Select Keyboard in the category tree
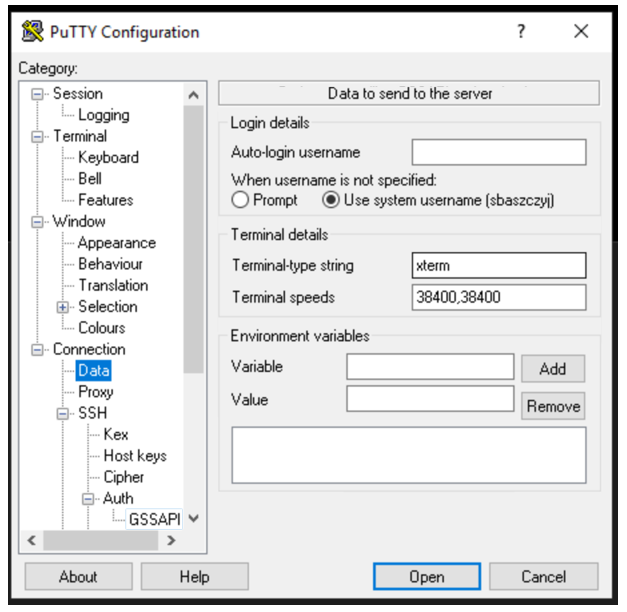Image resolution: width=627 pixels, height=612 pixels. pos(108,158)
